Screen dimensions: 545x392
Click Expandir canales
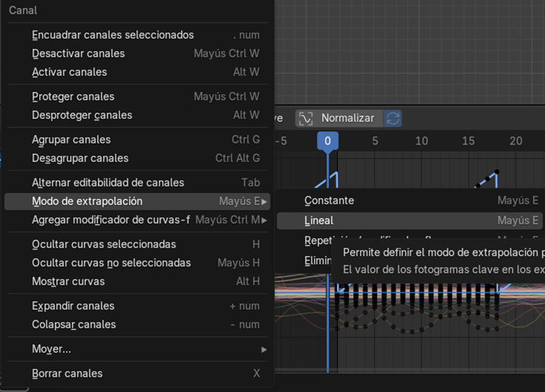pyautogui.click(x=138, y=305)
